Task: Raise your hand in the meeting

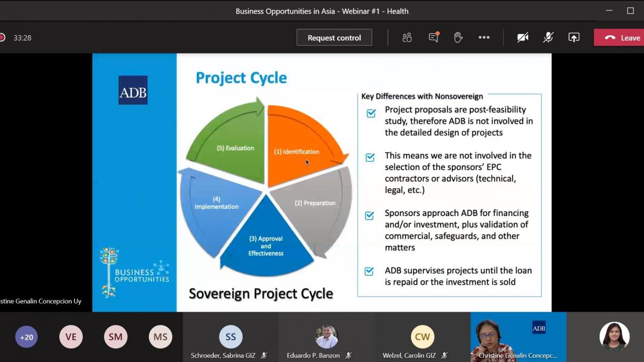Action: (x=458, y=37)
